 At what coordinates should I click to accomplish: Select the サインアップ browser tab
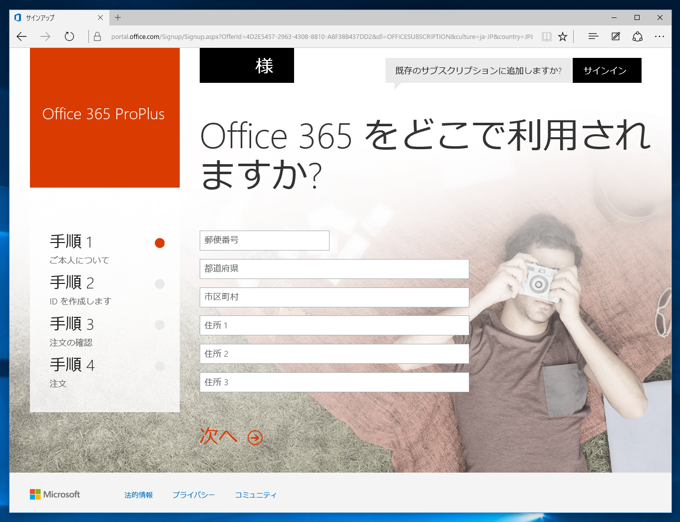pyautogui.click(x=59, y=18)
